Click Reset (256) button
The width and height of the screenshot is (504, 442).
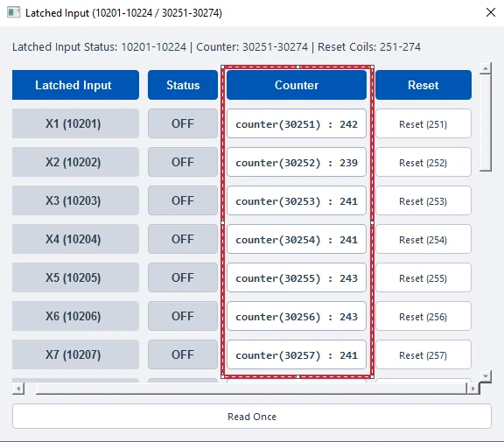[x=423, y=317]
